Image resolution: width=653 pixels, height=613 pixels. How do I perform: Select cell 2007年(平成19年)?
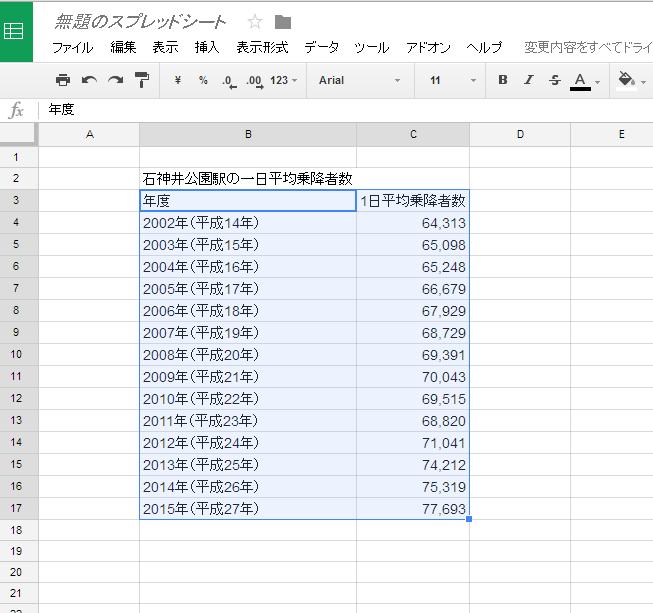(248, 333)
